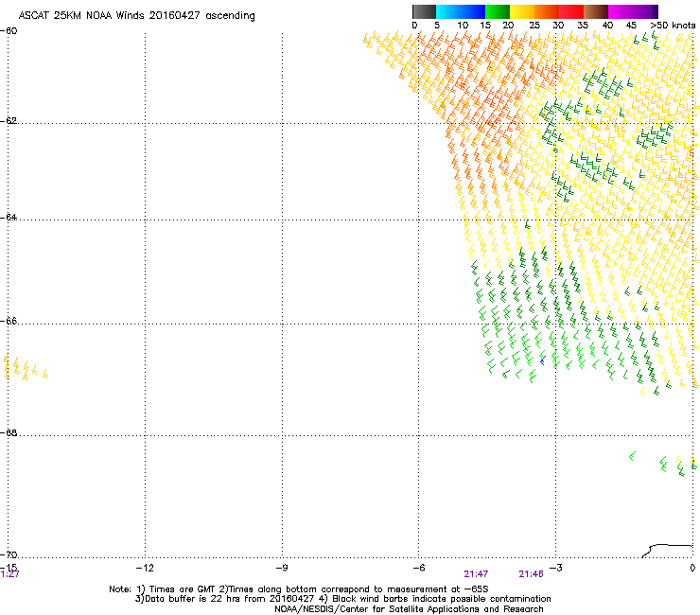Click the '-9' longitude label

tap(281, 568)
